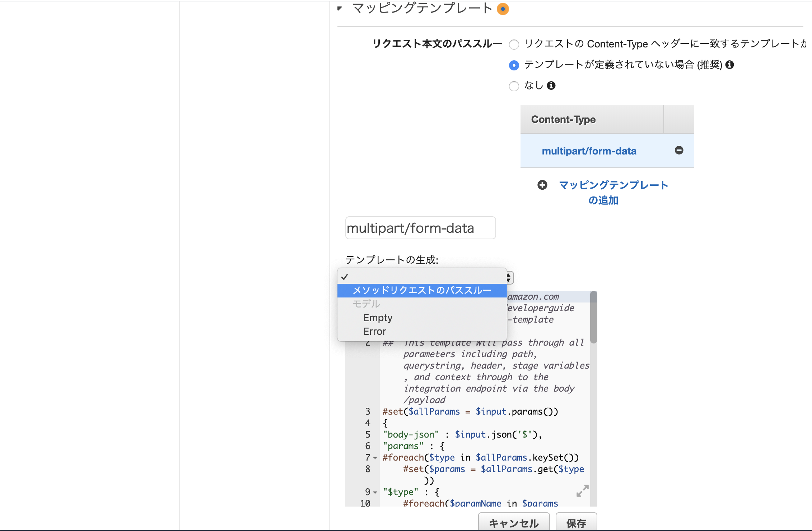Click the Content-Type column header
Screen dimensions: 812x531
(592, 119)
